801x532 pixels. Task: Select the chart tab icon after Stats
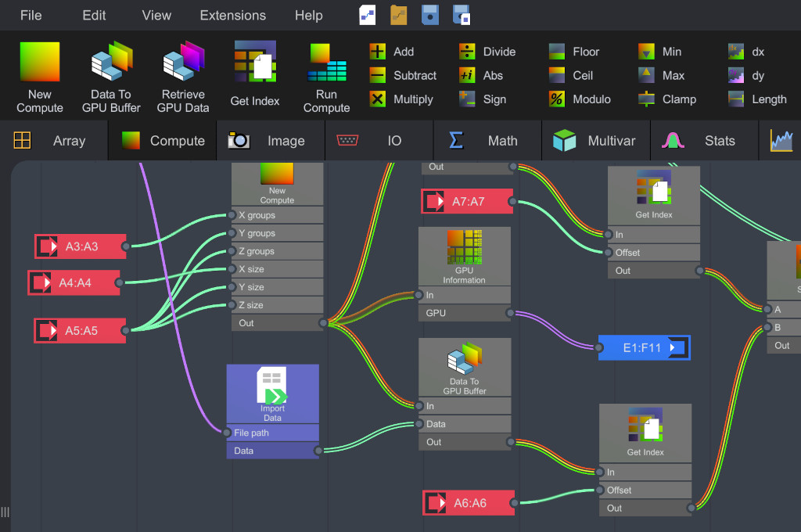coord(781,141)
